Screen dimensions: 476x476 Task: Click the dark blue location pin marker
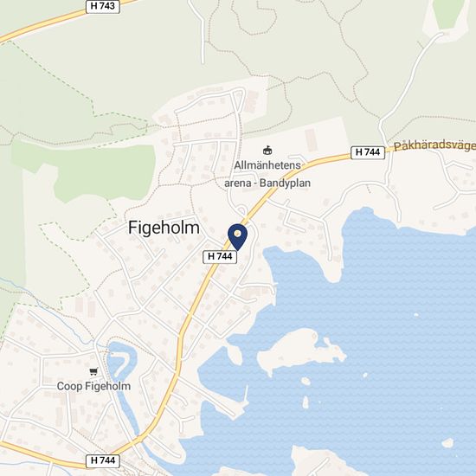click(237, 237)
